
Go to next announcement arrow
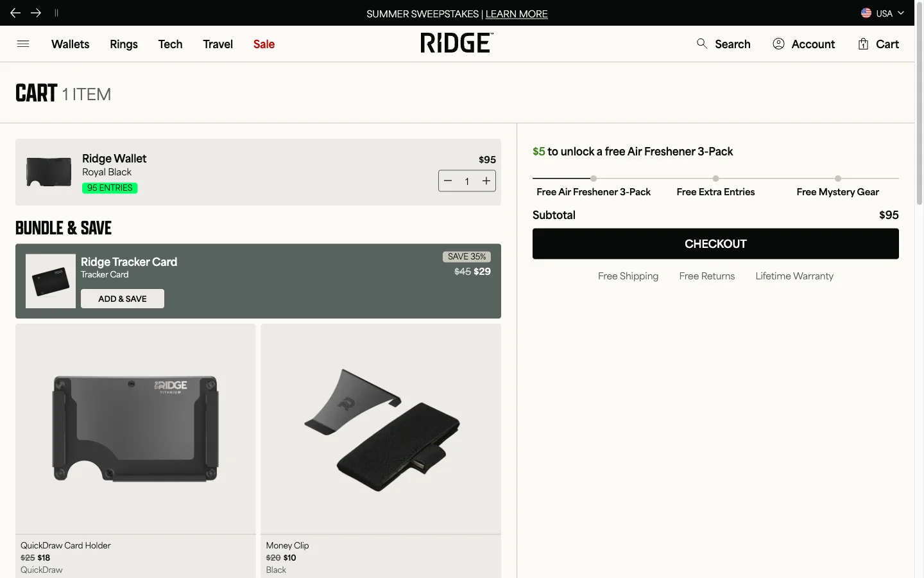(x=36, y=13)
